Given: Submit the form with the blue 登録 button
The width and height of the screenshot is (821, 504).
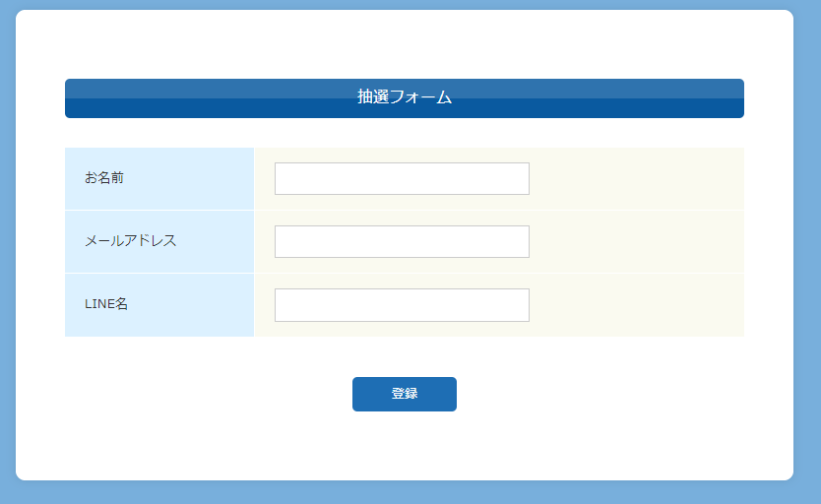Looking at the screenshot, I should click(x=405, y=394).
